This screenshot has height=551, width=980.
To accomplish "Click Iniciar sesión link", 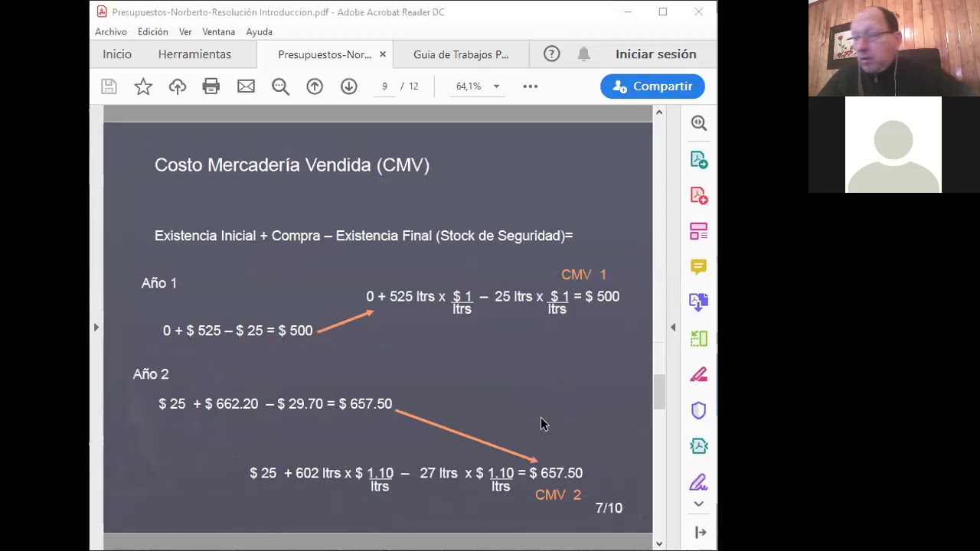I will pyautogui.click(x=656, y=54).
